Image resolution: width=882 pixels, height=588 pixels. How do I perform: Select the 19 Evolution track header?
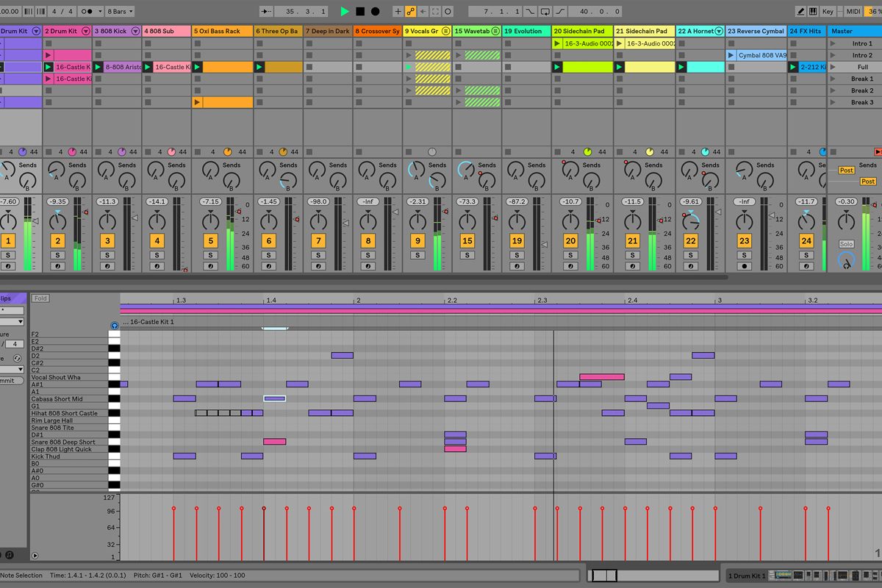(527, 31)
